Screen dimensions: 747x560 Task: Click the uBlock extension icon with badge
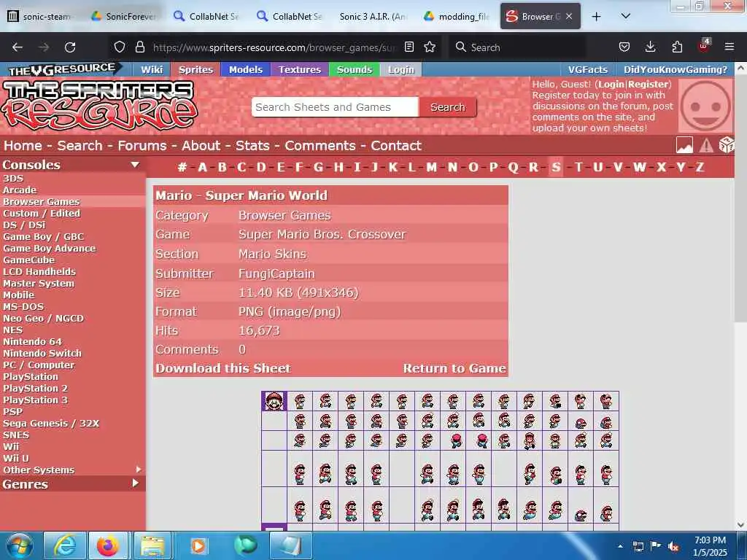click(704, 46)
